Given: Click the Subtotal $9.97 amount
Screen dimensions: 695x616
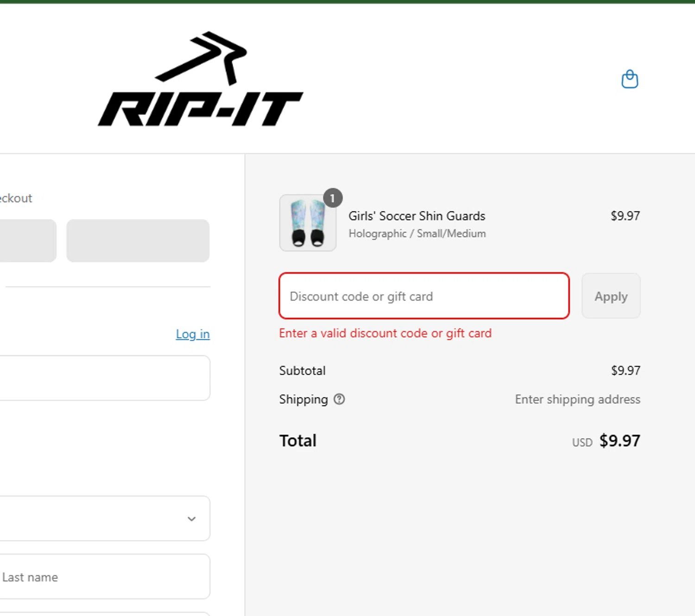Looking at the screenshot, I should [625, 371].
